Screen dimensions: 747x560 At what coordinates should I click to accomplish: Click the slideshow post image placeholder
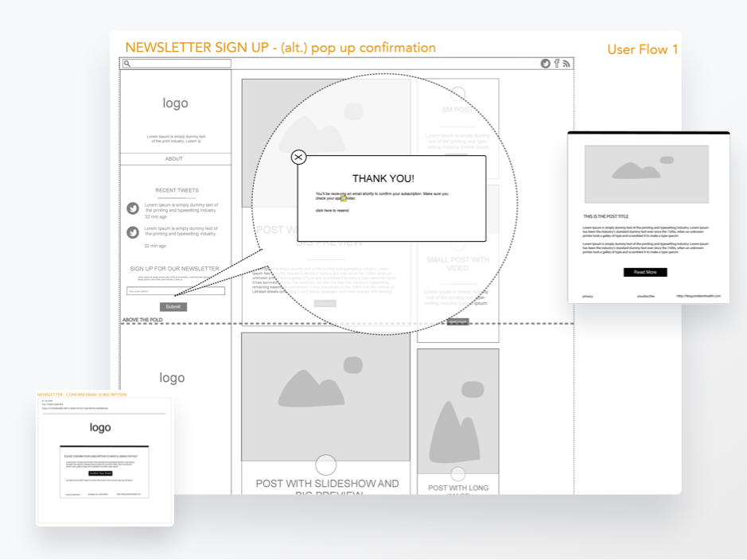[x=326, y=397]
